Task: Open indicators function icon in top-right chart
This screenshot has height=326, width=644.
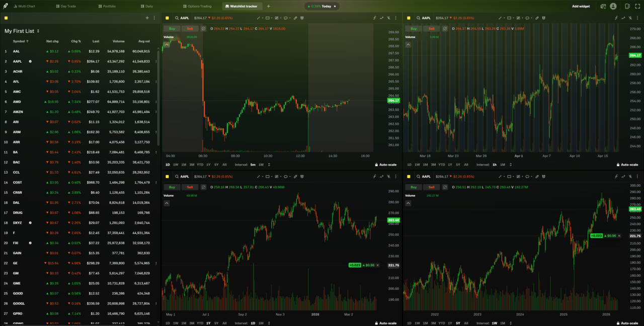Action: (616, 18)
